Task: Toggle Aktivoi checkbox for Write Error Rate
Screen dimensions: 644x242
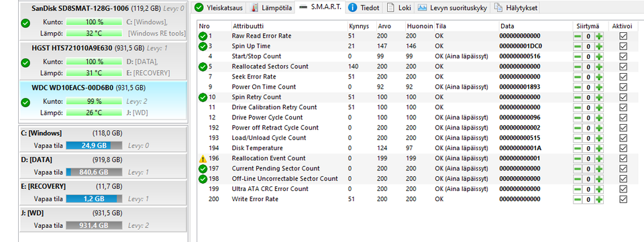Action: [623, 199]
